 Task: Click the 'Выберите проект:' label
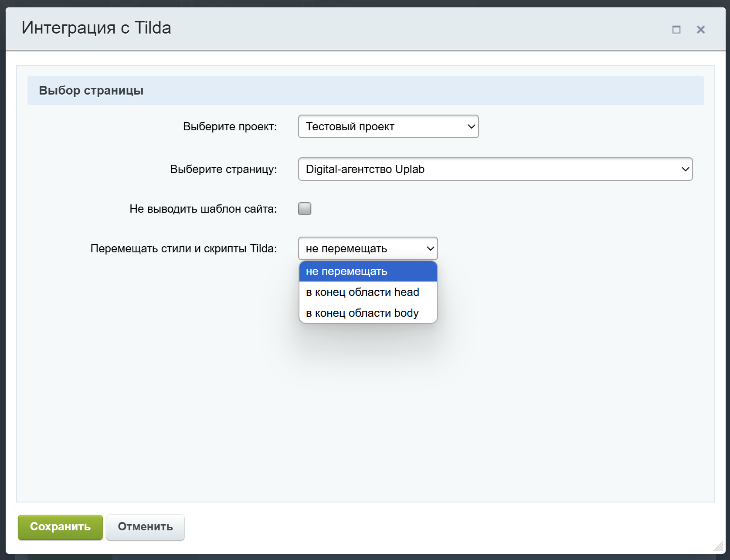tap(230, 127)
